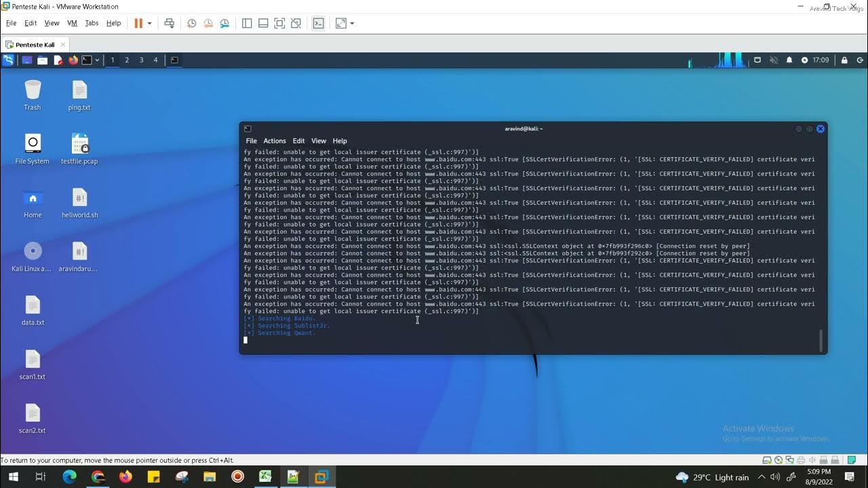
Task: Open the VMware View menu
Action: click(x=52, y=23)
